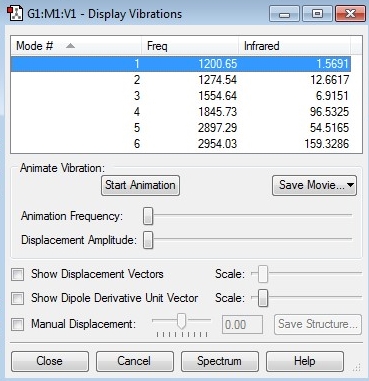
Task: Click the Animation Frequency slider handle
Action: tap(148, 216)
